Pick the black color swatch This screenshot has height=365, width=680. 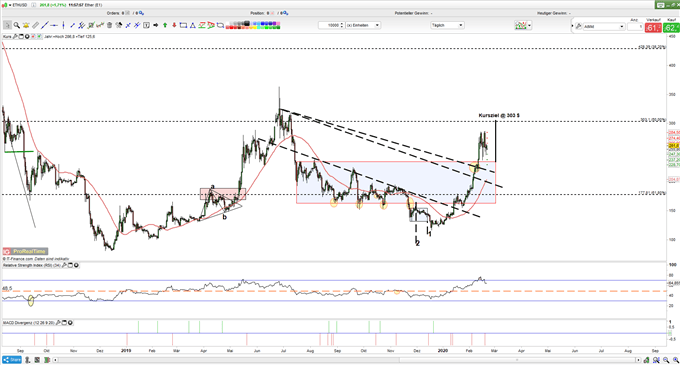(247, 23)
